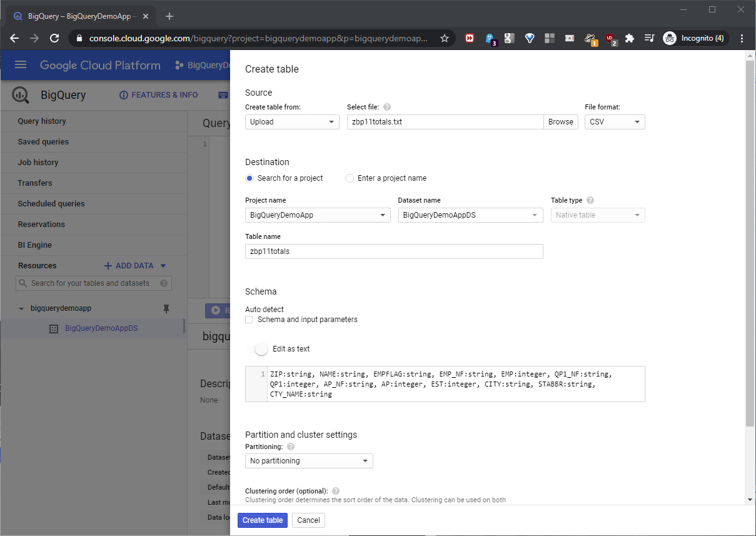The width and height of the screenshot is (756, 536).
Task: Open the browser Extensions puzzle icon
Action: [x=630, y=38]
